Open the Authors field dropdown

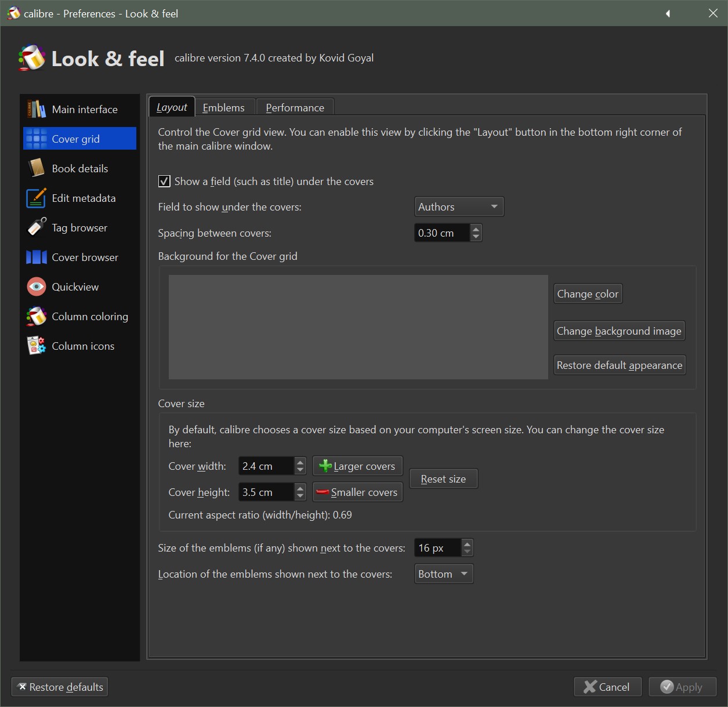[x=459, y=206]
